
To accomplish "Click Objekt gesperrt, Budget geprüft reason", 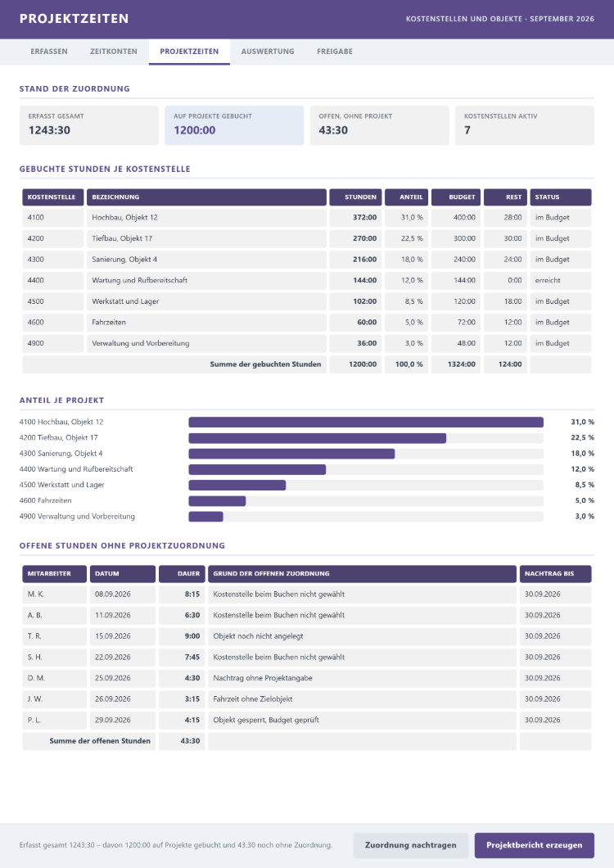I will (362, 721).
